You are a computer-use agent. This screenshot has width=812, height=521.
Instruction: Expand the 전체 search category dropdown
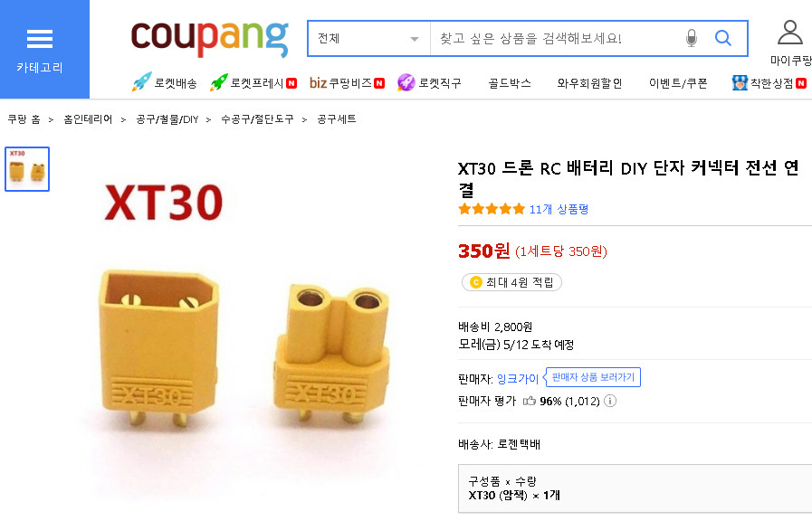(x=368, y=39)
